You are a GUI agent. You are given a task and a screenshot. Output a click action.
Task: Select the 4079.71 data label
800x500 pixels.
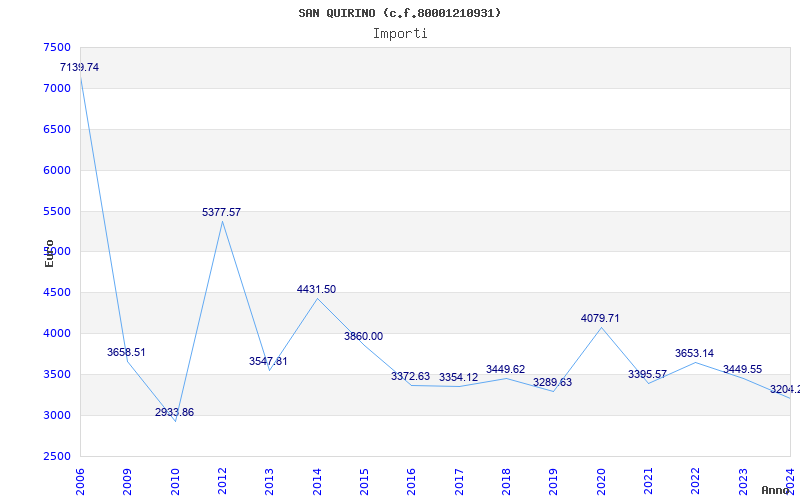pyautogui.click(x=600, y=318)
